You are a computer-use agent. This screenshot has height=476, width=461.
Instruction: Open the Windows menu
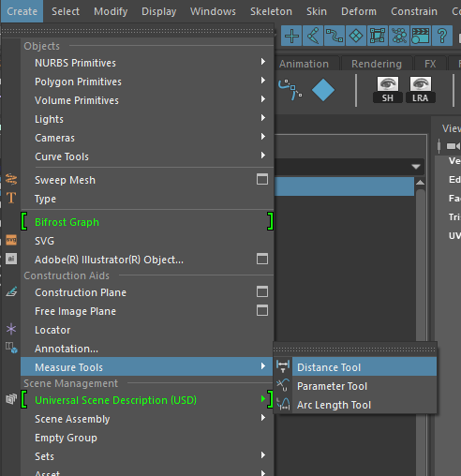tap(213, 11)
